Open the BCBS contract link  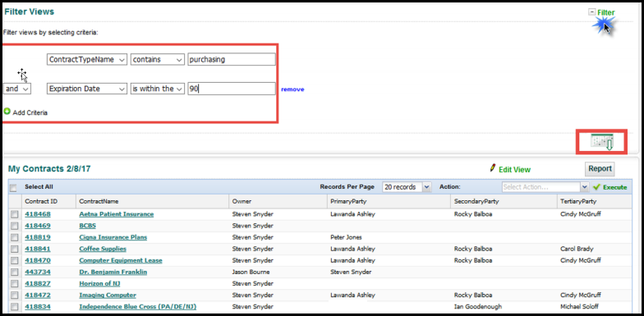click(87, 226)
